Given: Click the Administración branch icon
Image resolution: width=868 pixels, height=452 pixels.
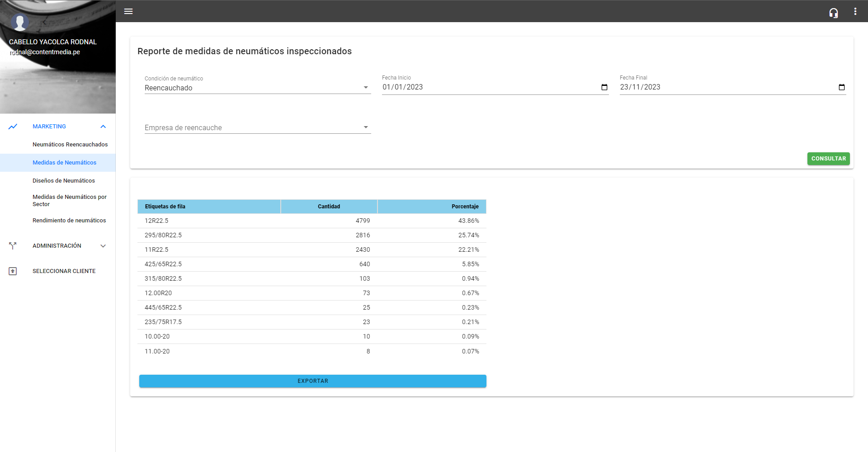Looking at the screenshot, I should 13,246.
